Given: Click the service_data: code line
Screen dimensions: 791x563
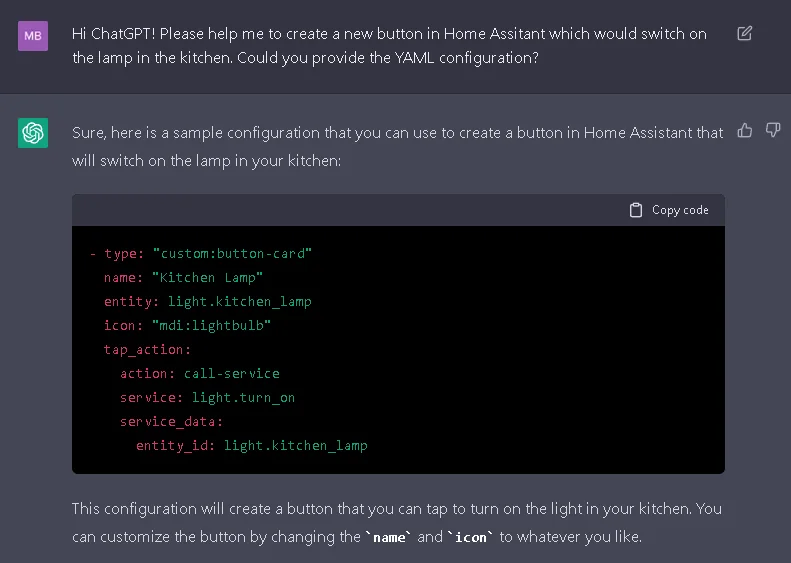Looking at the screenshot, I should pos(172,421).
